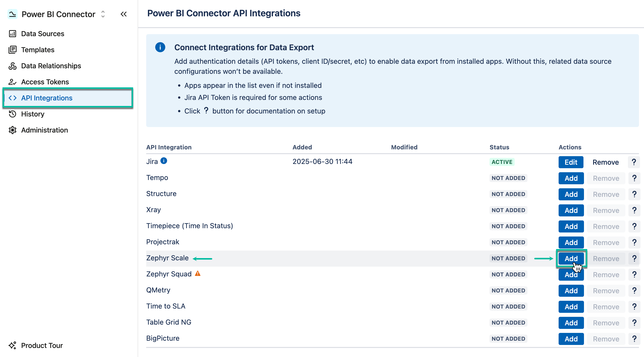Image resolution: width=644 pixels, height=357 pixels.
Task: Open help for the Tempo integration
Action: (634, 178)
